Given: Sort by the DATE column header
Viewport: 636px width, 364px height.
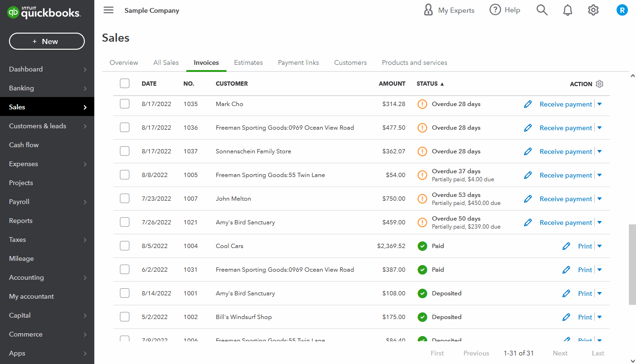Looking at the screenshot, I should click(x=149, y=84).
